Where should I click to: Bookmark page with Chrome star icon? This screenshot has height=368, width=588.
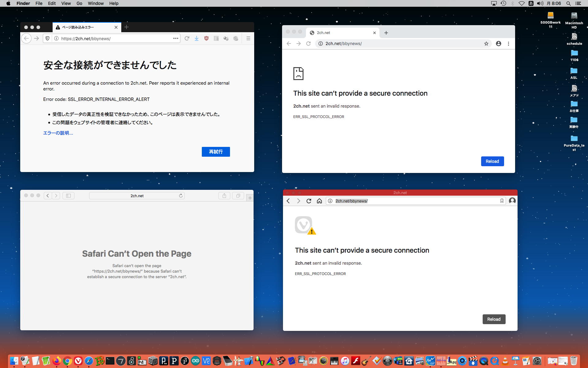tap(486, 44)
